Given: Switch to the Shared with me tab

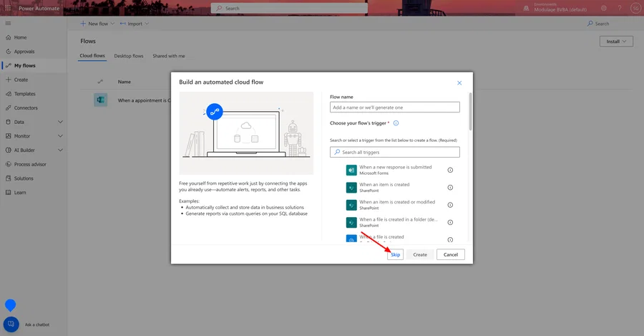Looking at the screenshot, I should [x=169, y=56].
